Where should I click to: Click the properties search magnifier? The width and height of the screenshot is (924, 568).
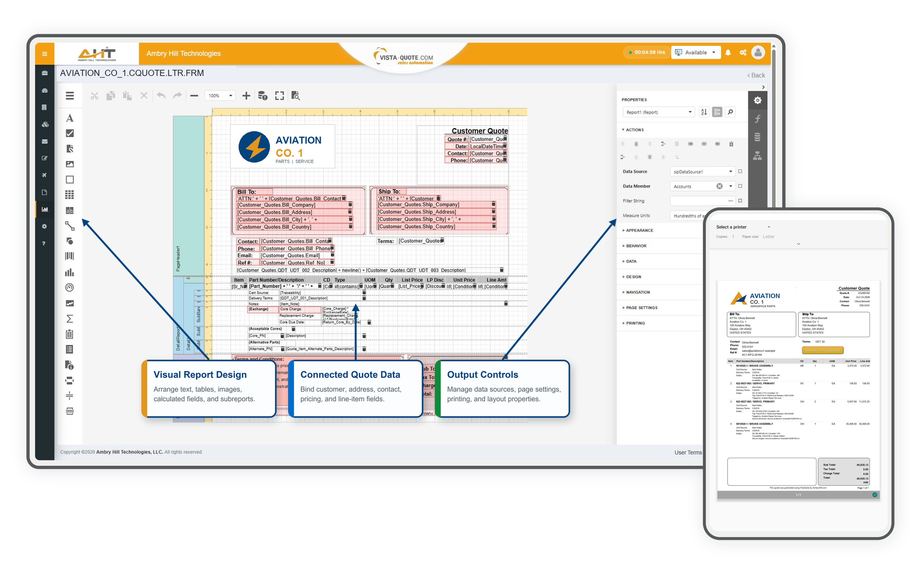tap(731, 112)
